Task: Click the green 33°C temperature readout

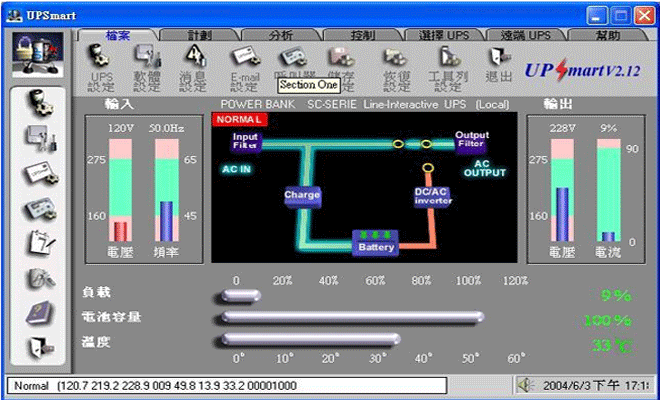Action: point(612,346)
